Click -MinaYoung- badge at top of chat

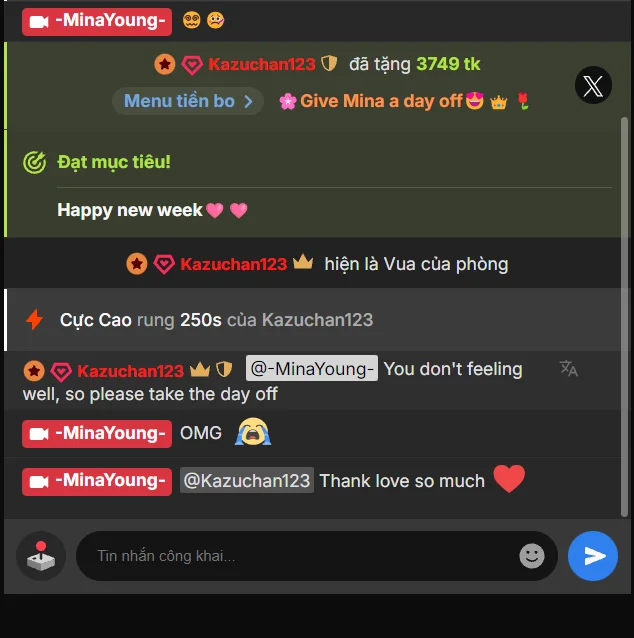point(97,22)
